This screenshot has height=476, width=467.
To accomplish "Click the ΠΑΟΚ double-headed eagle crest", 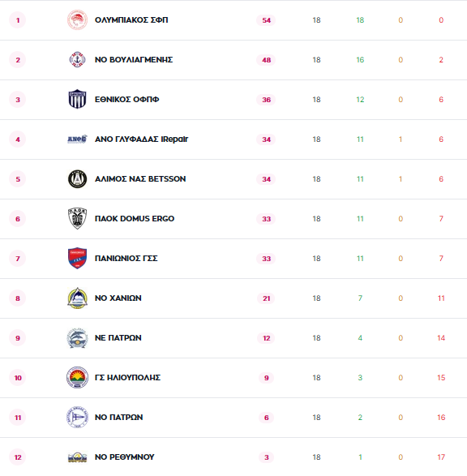I will (77, 219).
